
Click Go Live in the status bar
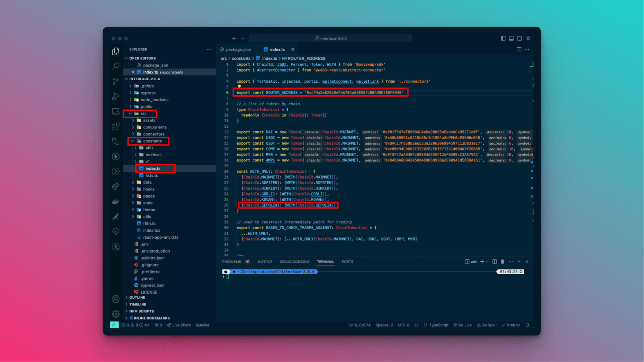(x=462, y=325)
